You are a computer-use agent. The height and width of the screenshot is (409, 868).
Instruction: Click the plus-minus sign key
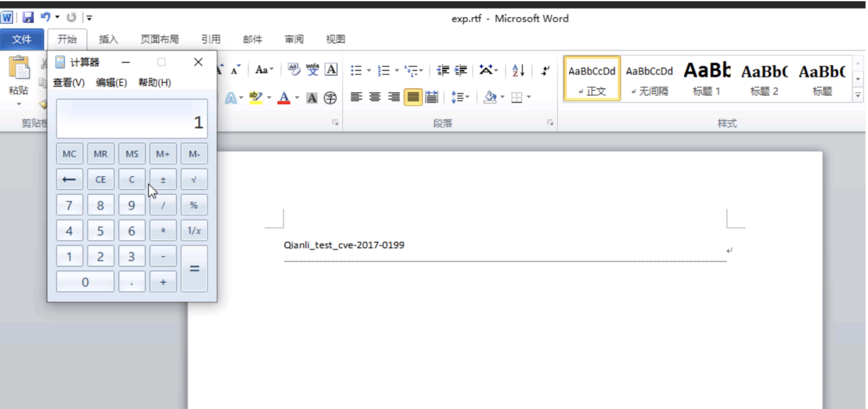(x=163, y=179)
